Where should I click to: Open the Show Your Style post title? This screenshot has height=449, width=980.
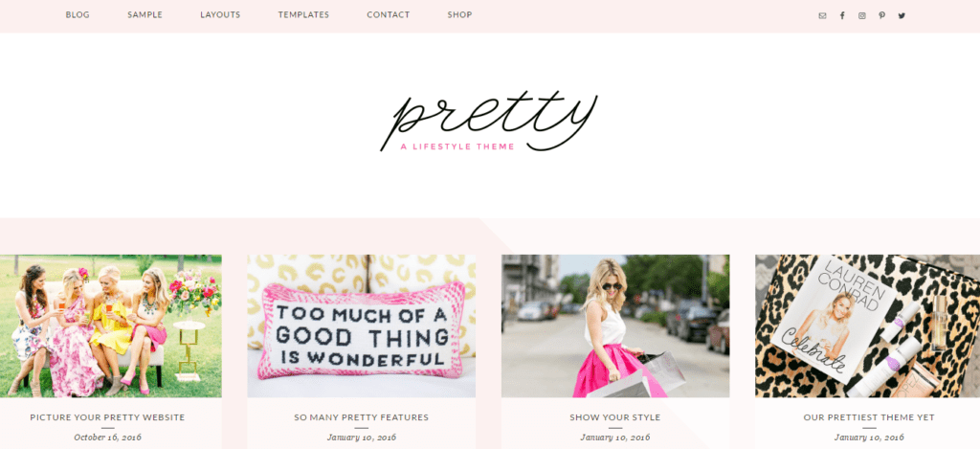(615, 417)
